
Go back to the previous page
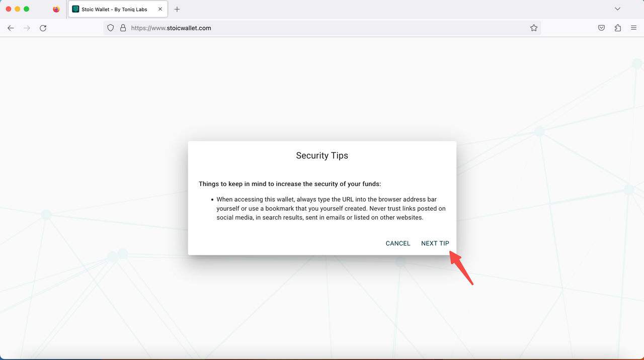11,28
